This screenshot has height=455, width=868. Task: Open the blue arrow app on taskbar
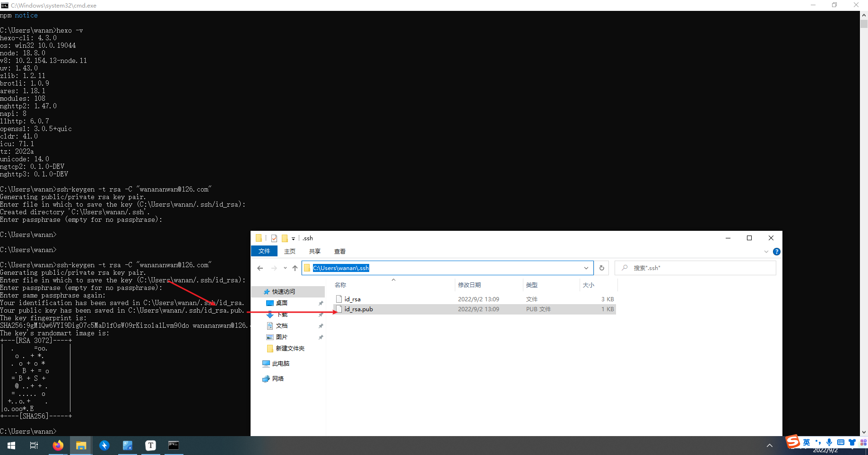pyautogui.click(x=104, y=445)
